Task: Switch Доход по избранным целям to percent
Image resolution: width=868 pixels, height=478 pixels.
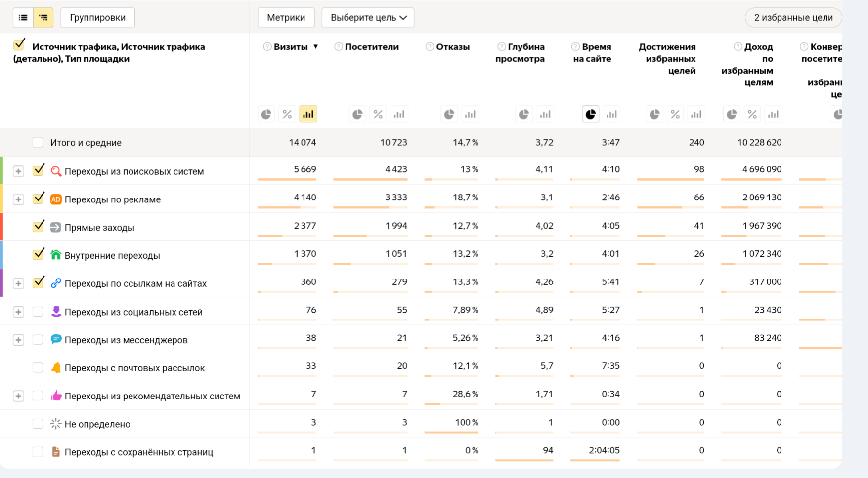Action: pyautogui.click(x=752, y=115)
